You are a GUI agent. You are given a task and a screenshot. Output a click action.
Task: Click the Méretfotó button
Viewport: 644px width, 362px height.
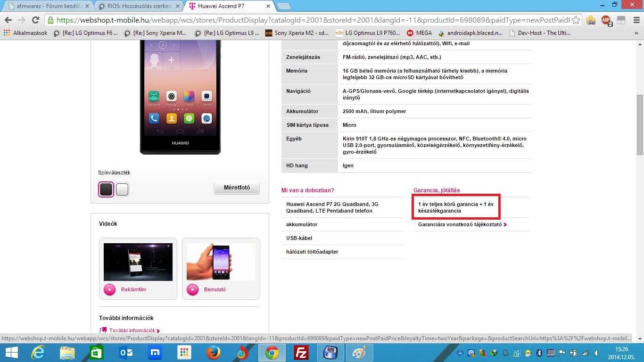point(237,188)
